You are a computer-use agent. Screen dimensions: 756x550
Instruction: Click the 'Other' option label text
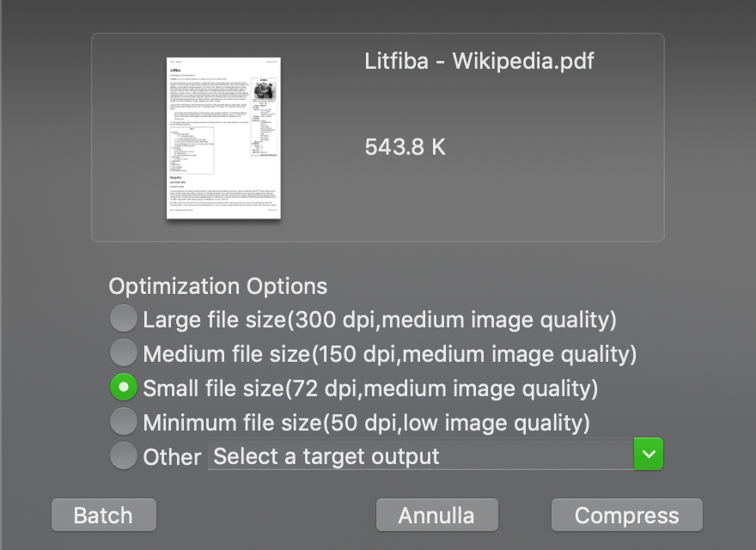[172, 456]
